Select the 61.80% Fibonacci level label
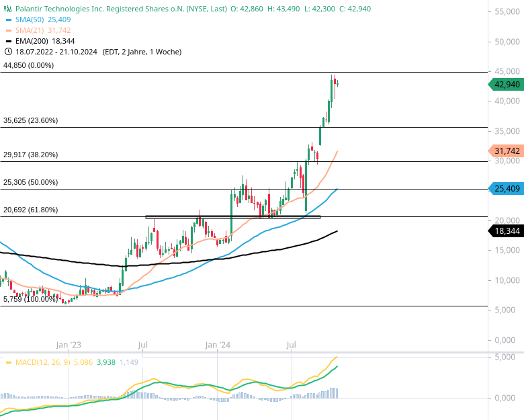 coord(31,210)
